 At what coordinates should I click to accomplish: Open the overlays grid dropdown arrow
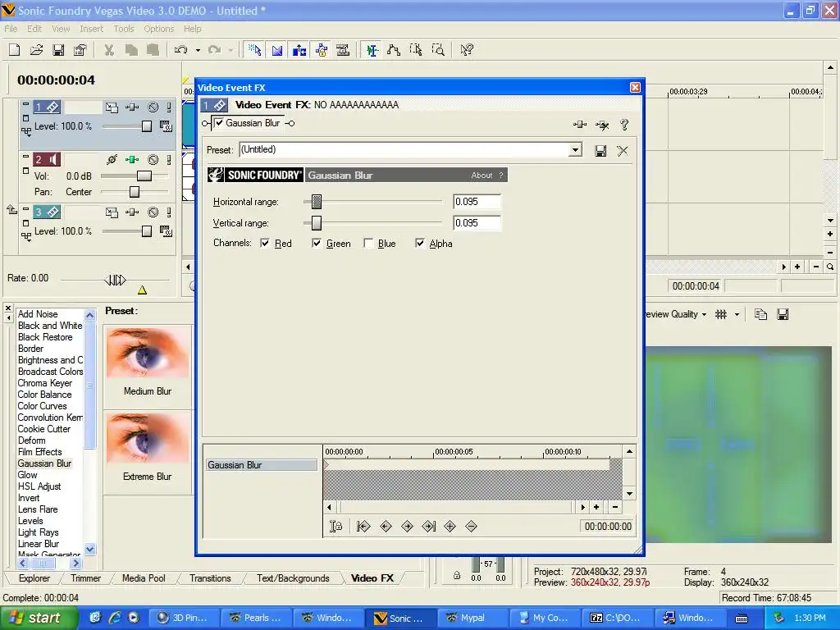[x=737, y=314]
